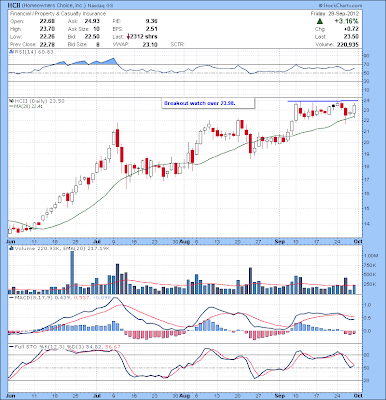Click the tallest volume bar in late June

pos(72,273)
